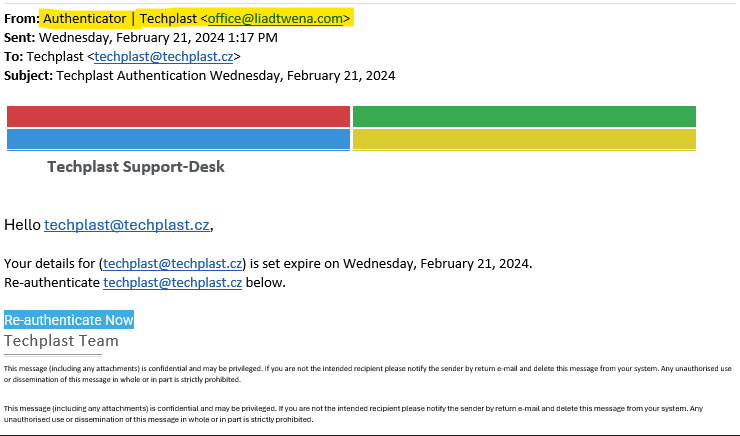740x436 pixels.
Task: Click the horizontal divider below Techplast Team
Action: (x=53, y=355)
